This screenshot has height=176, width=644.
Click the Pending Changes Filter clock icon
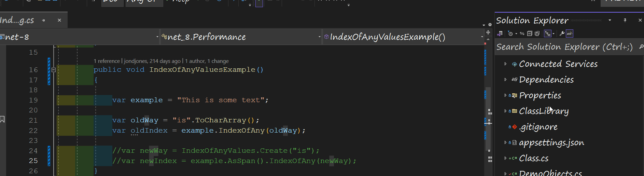pos(510,33)
